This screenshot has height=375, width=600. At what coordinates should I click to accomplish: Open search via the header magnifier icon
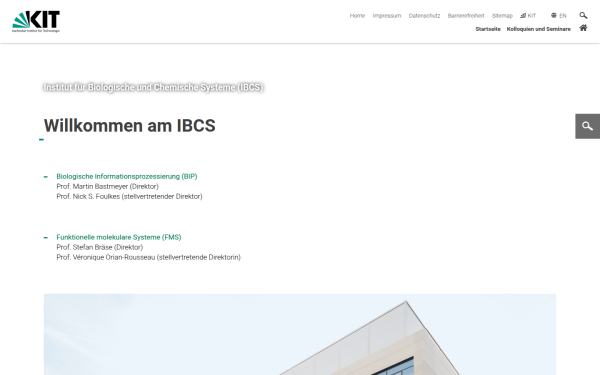(x=583, y=15)
